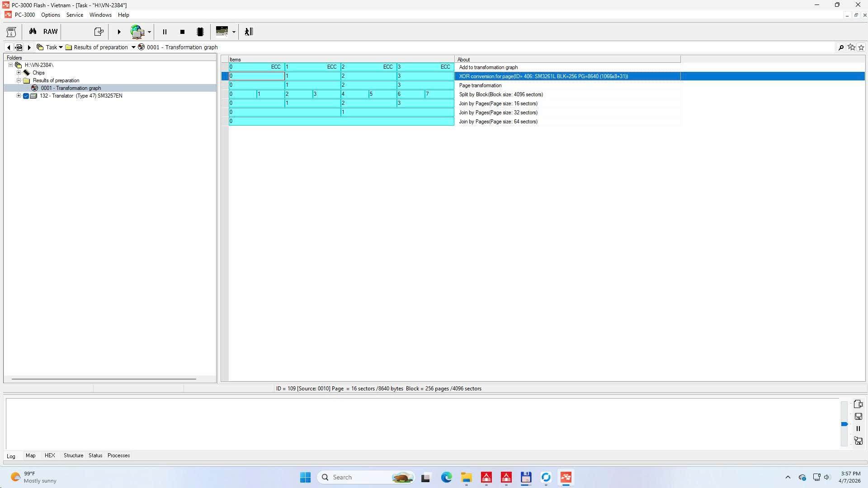
Task: Open Microsoft Edge from the taskbar
Action: (447, 477)
